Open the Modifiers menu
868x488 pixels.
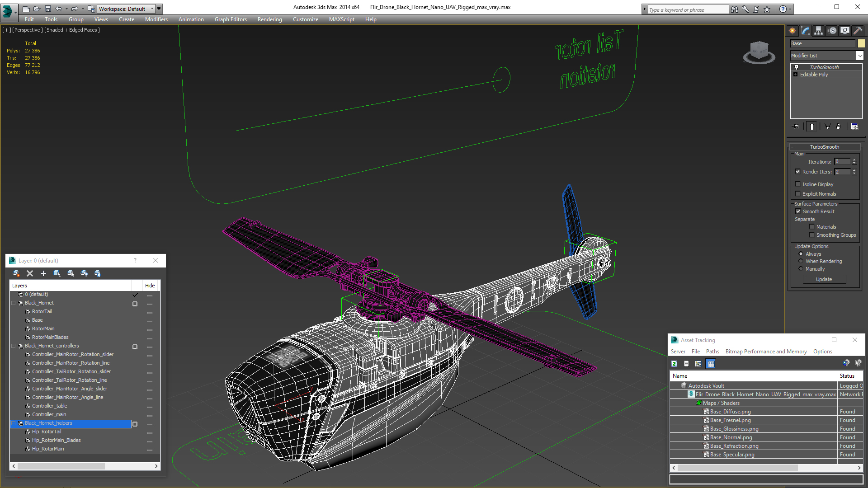pos(156,19)
